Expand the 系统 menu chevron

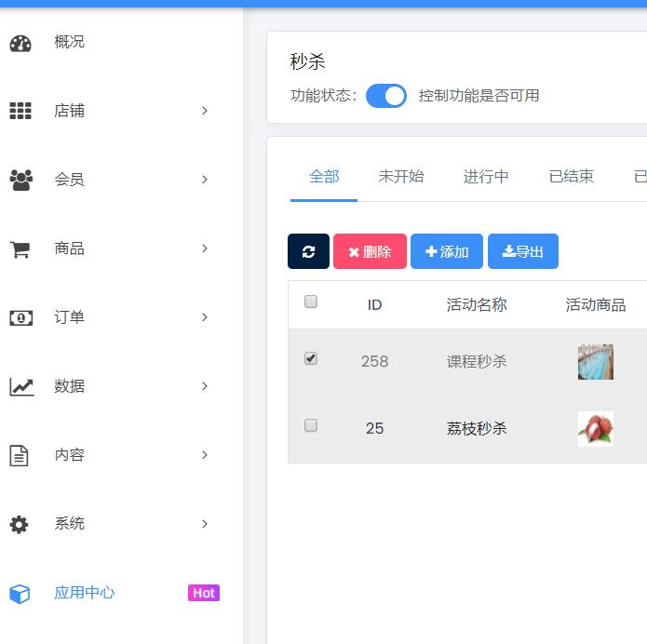click(205, 524)
